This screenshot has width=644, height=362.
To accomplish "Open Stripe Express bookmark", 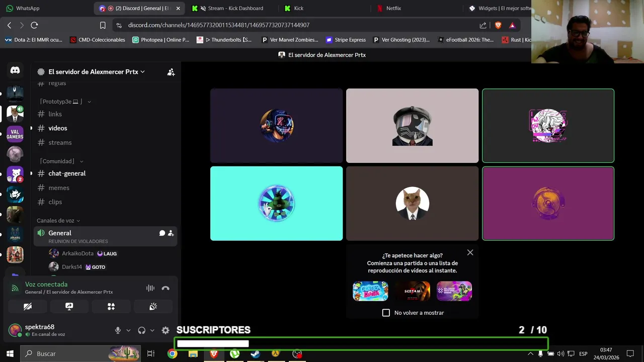I will [346, 40].
